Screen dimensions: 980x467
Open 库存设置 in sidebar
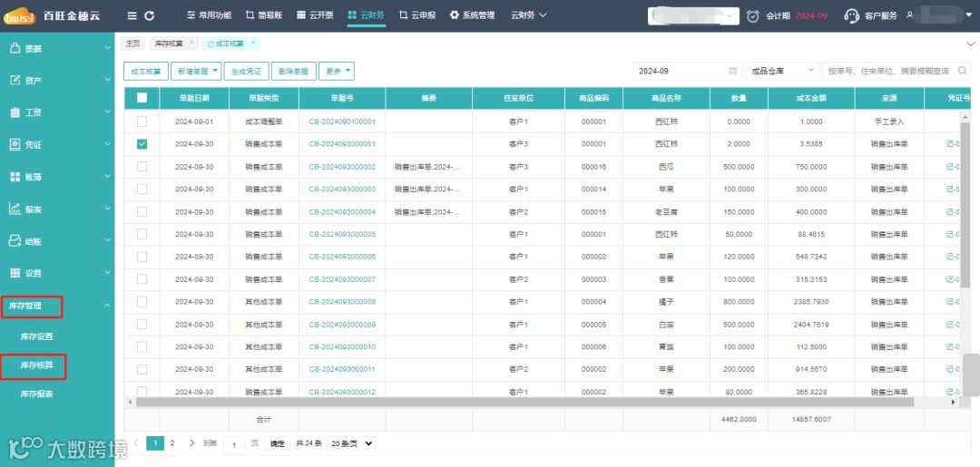(37, 336)
